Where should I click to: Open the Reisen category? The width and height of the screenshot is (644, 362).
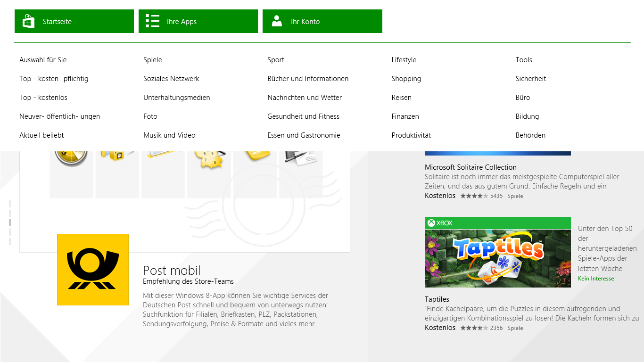pyautogui.click(x=402, y=98)
